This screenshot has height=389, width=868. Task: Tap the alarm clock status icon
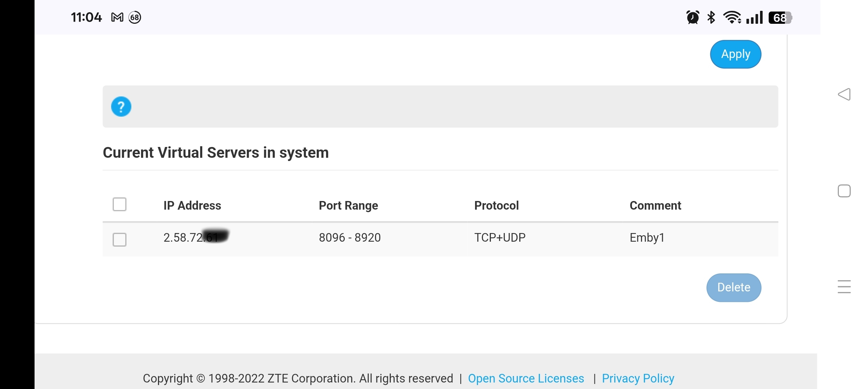click(x=692, y=17)
